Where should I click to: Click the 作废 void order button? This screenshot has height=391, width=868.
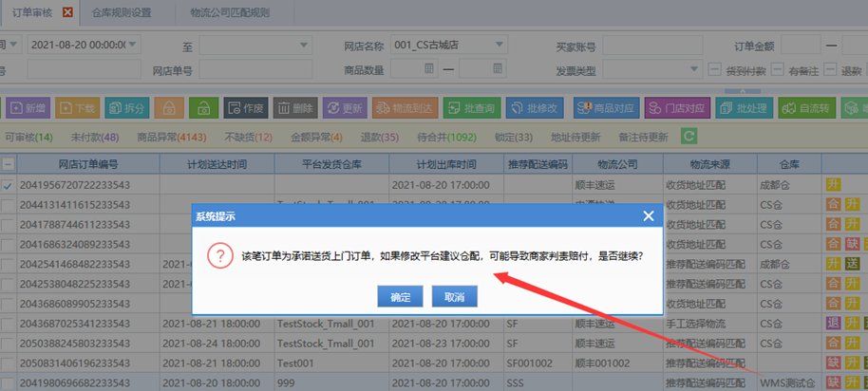coord(246,108)
